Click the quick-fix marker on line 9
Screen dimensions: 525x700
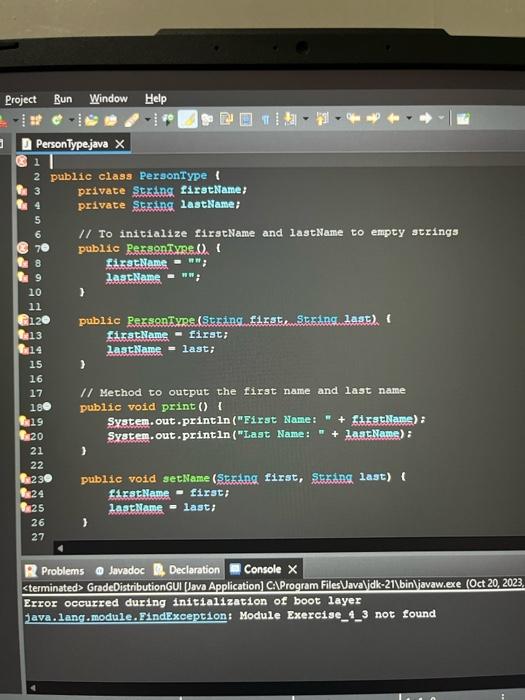(22, 277)
